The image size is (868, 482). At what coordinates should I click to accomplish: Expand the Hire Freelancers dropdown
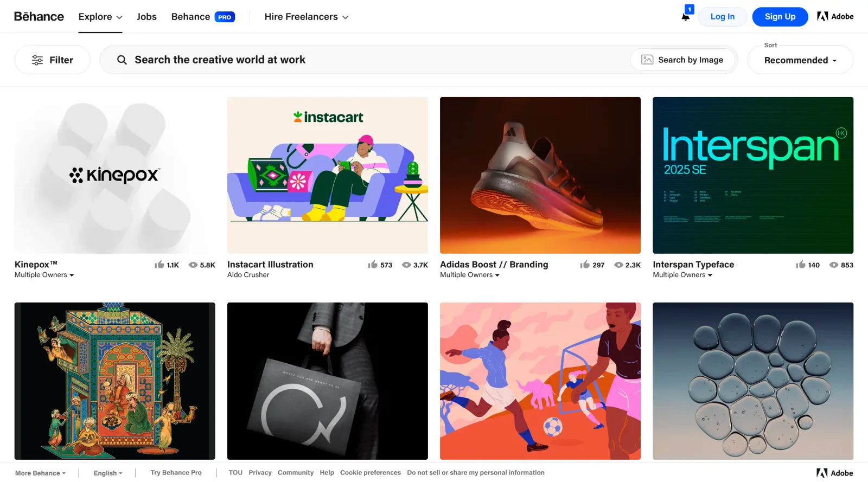pos(307,17)
